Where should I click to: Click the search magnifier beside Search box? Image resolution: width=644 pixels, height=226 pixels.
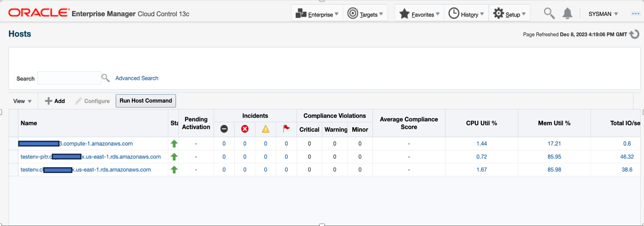105,78
